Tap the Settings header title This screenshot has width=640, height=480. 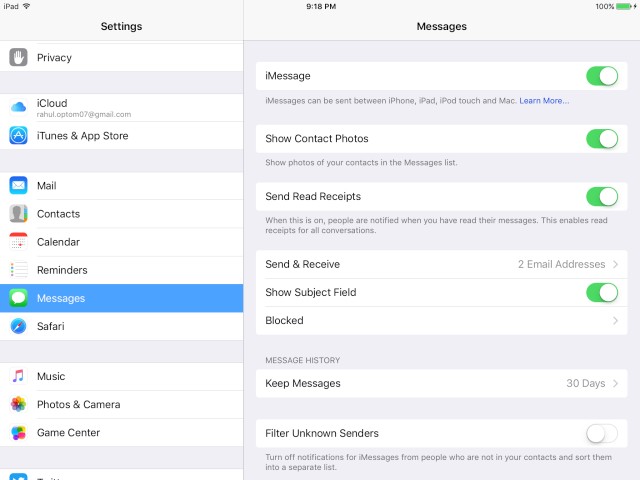[121, 26]
